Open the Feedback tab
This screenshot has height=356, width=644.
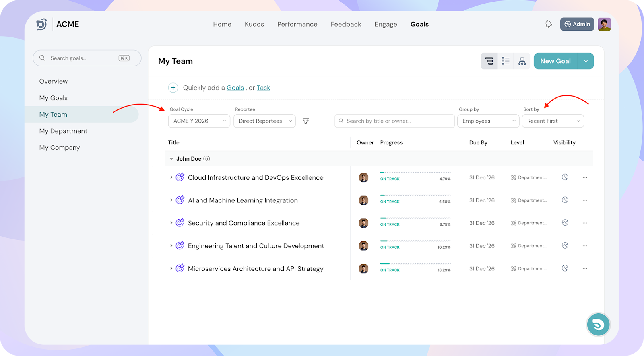point(346,24)
